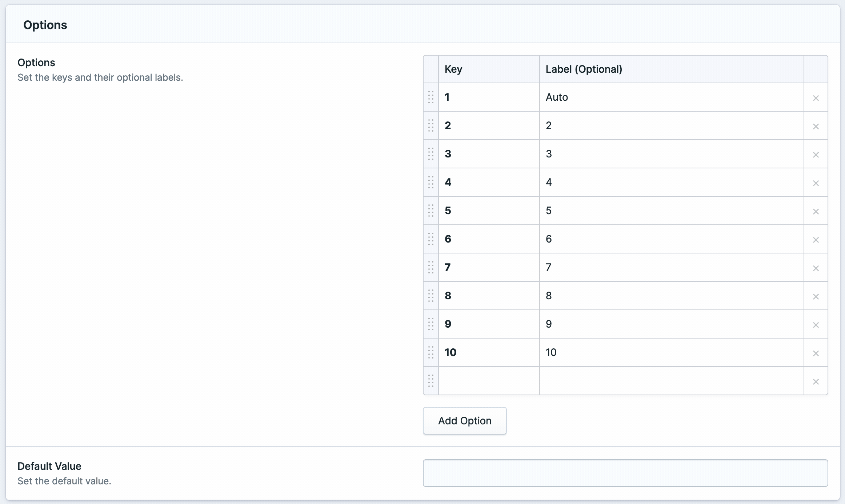This screenshot has height=504, width=845.
Task: Delete the empty last option row
Action: (816, 381)
